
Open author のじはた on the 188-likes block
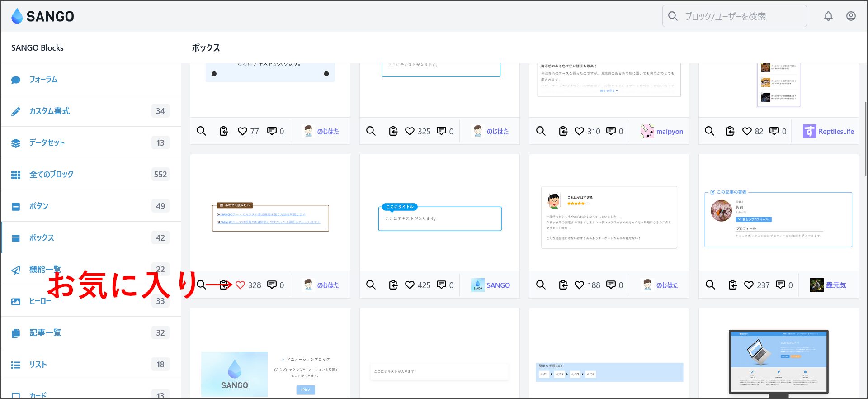[x=660, y=285]
